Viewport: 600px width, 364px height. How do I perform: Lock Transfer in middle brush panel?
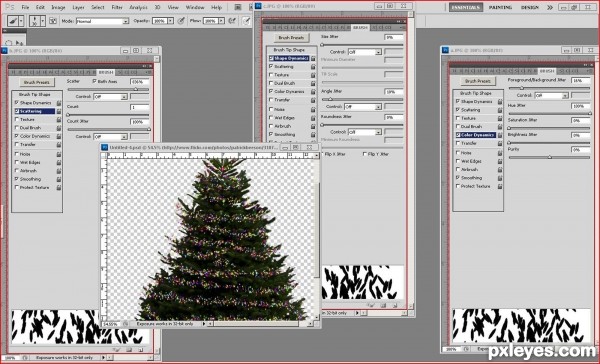[313, 100]
